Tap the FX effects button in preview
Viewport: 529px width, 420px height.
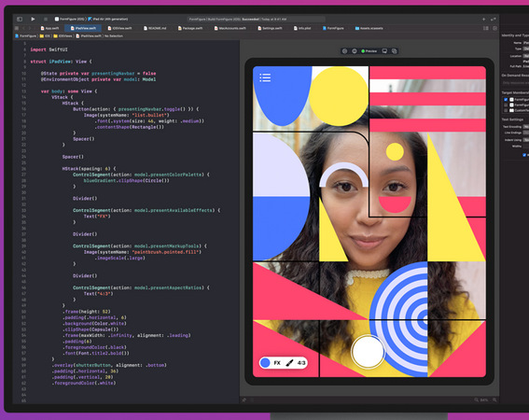coord(277,363)
